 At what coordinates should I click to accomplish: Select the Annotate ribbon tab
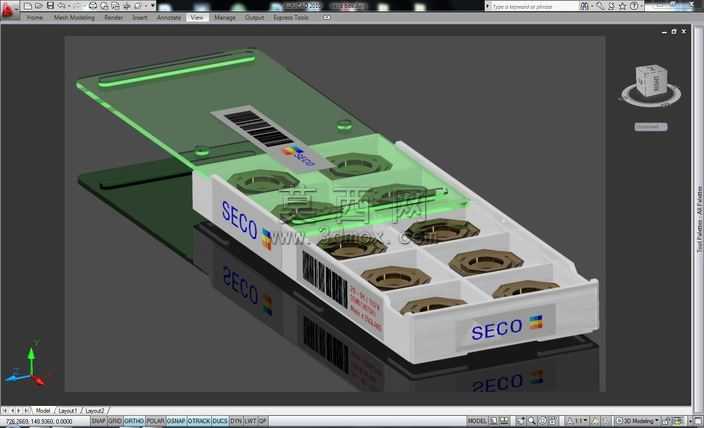coord(169,18)
